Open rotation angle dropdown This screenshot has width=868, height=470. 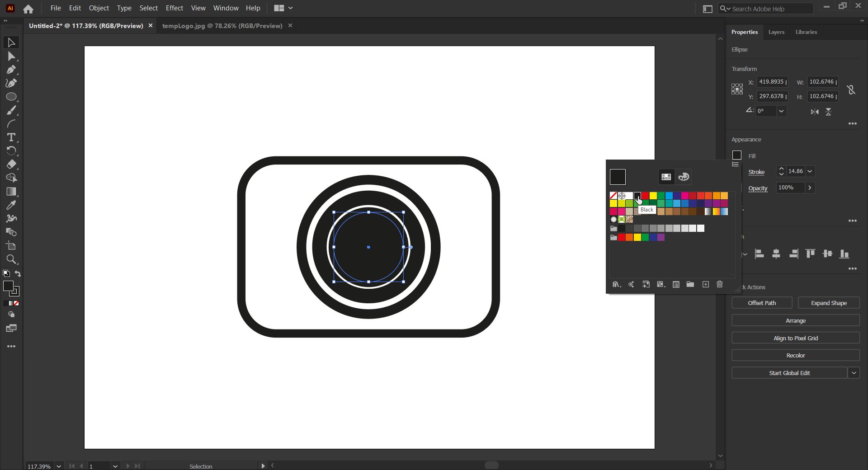point(781,111)
